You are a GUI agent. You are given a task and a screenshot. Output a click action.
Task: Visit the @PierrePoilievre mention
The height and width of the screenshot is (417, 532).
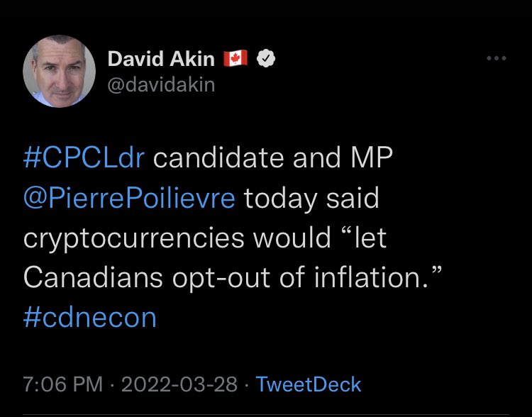pyautogui.click(x=128, y=199)
